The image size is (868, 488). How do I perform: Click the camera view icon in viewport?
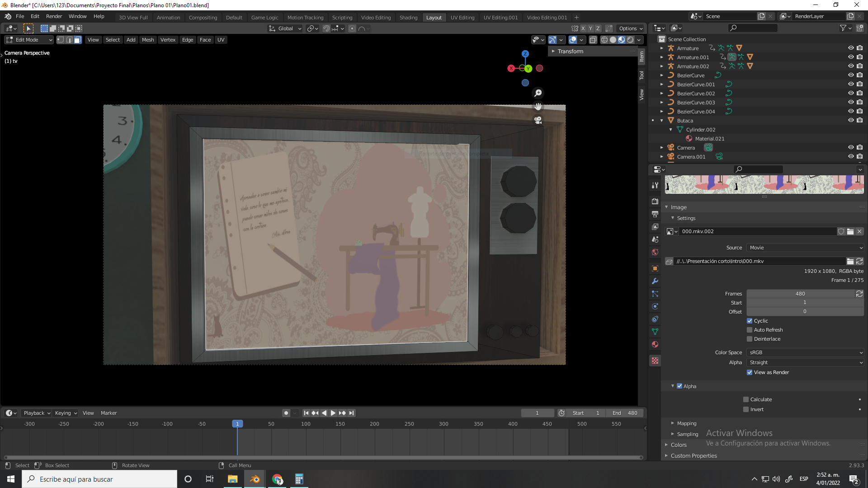[x=538, y=120]
